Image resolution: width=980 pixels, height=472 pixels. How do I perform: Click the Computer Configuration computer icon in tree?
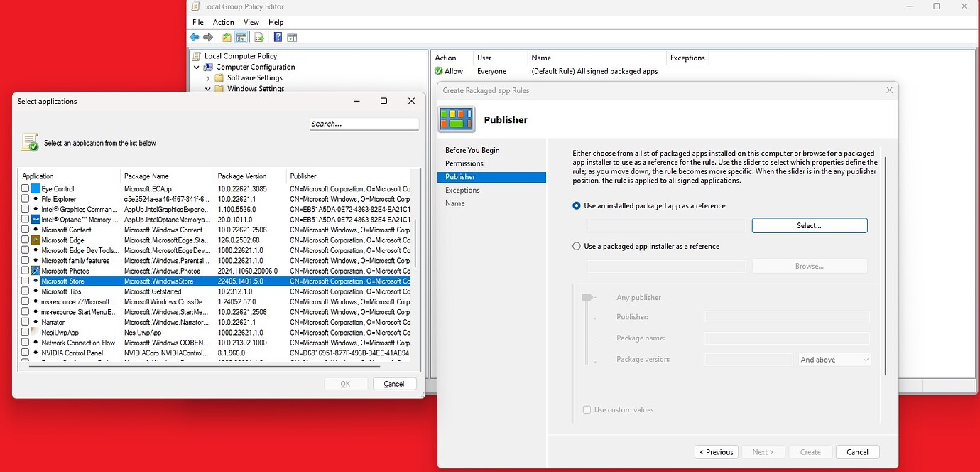tap(209, 67)
